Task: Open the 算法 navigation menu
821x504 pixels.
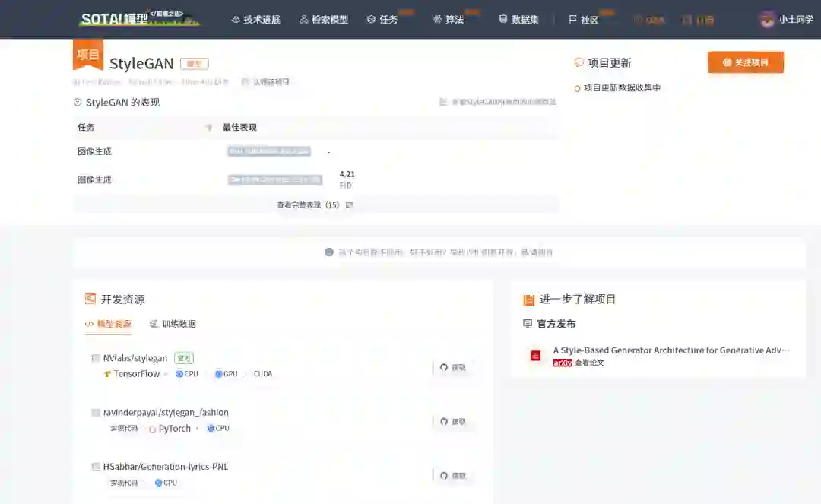Action: tap(449, 19)
